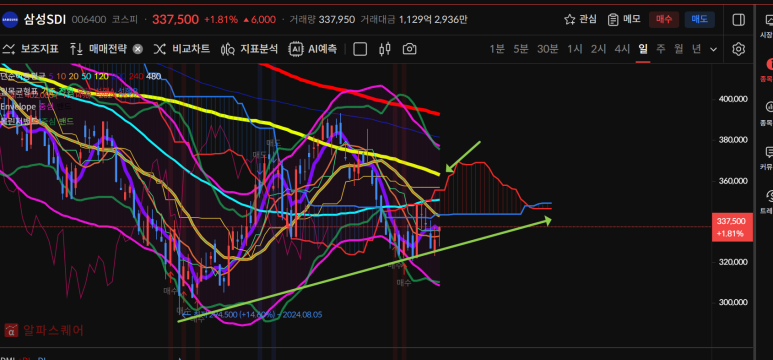Switch to 2시 timeframe
773x360 pixels.
(x=598, y=49)
